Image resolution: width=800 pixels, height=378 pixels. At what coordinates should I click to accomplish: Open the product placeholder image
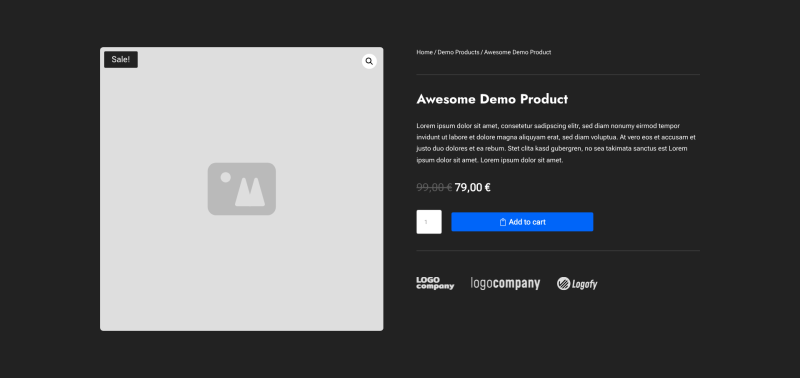pos(241,189)
